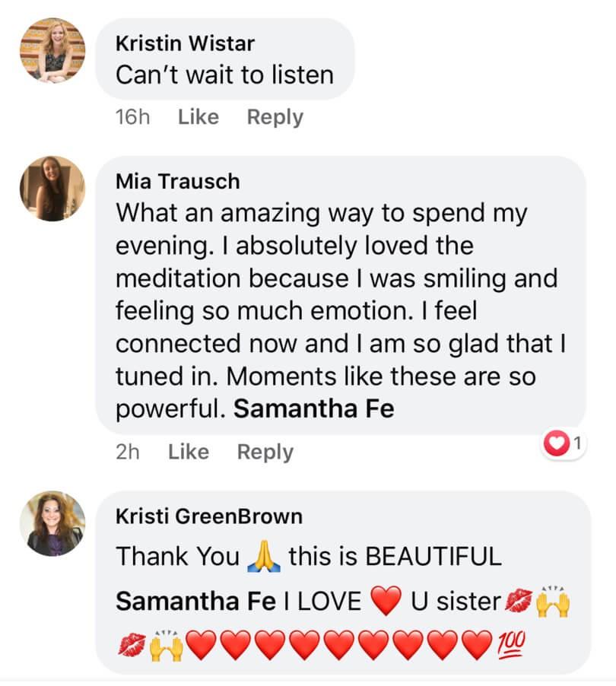This screenshot has width=616, height=686.
Task: Open Kristin Wistar's profile picture
Action: click(52, 50)
